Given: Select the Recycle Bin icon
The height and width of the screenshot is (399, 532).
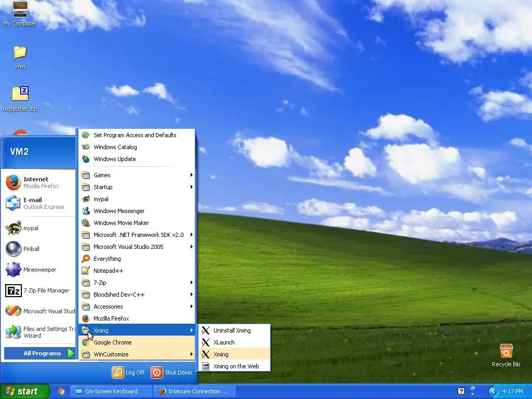Looking at the screenshot, I should coord(506,355).
